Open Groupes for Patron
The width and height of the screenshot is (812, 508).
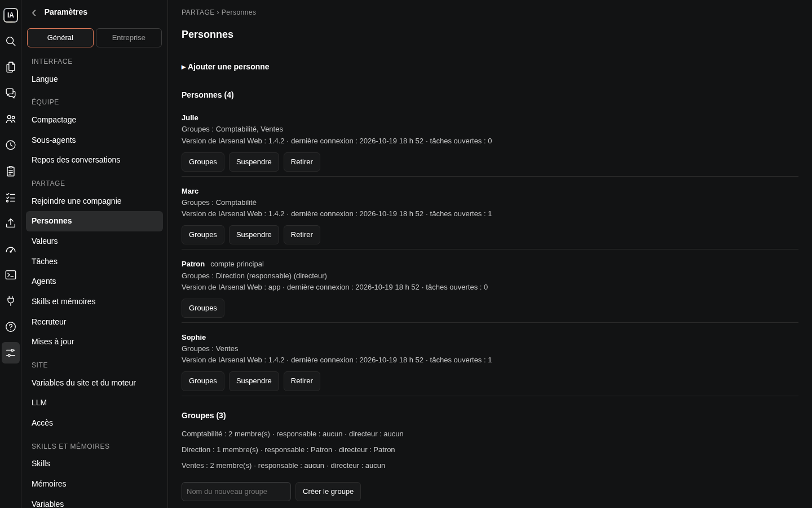pos(203,308)
